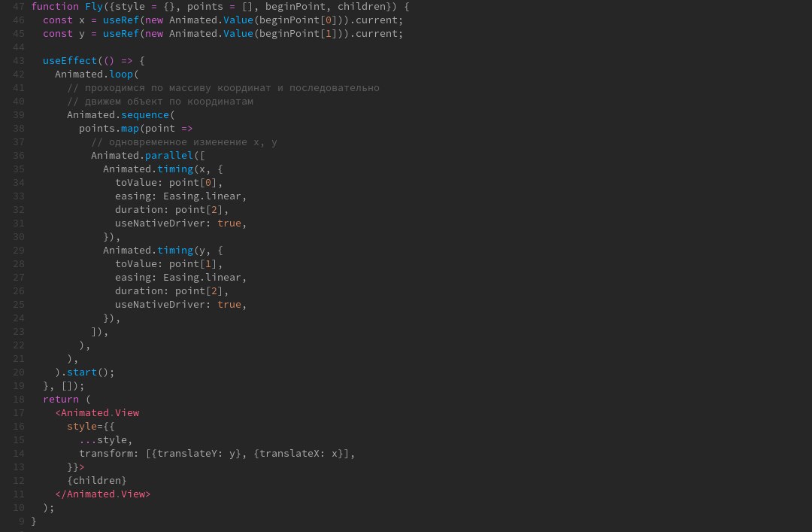Screen dimensions: 812x532
Task: Click the '{children}' line
Action: click(97, 481)
